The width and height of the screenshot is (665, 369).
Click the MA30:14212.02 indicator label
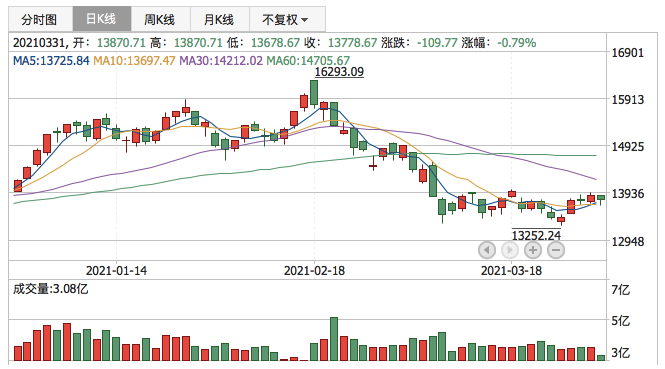pos(221,61)
